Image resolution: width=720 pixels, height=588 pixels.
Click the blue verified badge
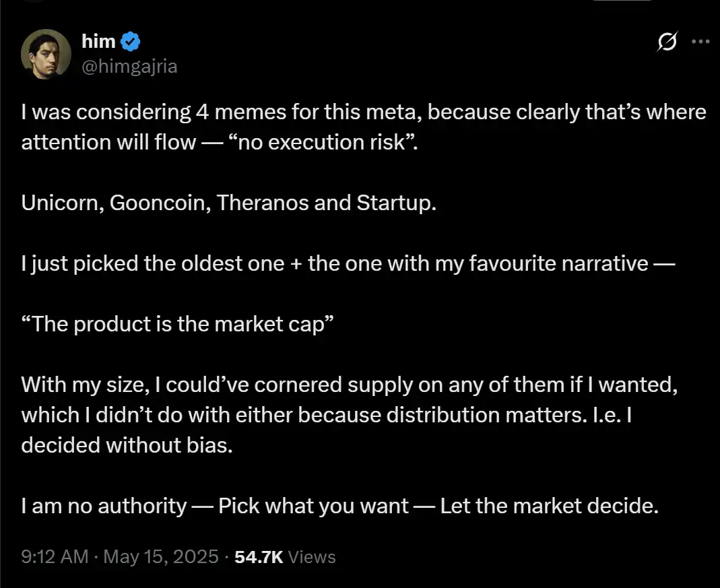point(130,42)
